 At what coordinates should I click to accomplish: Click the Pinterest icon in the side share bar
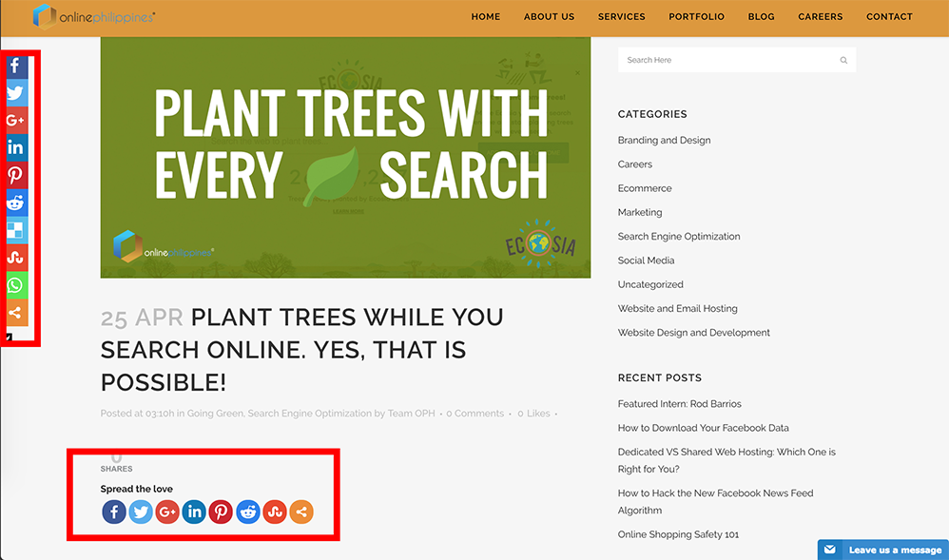pos(16,175)
